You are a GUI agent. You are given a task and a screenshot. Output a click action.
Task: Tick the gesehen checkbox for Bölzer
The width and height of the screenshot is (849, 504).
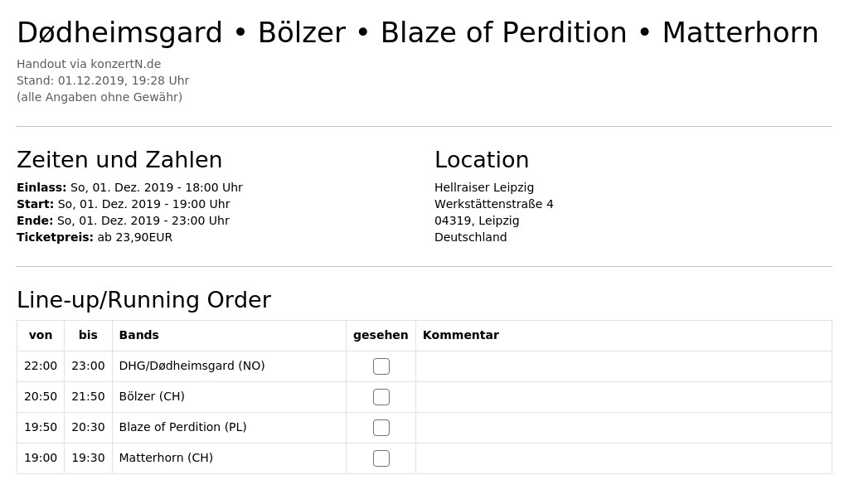tap(381, 397)
